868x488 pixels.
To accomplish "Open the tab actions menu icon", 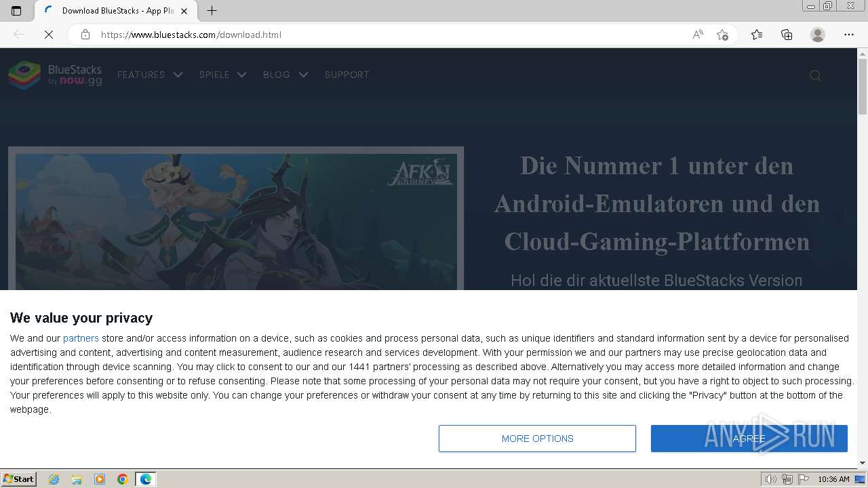I will 16,11.
